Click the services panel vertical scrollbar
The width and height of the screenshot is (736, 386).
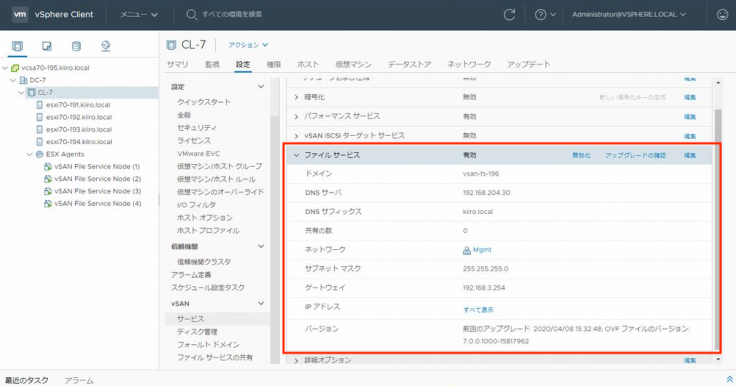718,230
